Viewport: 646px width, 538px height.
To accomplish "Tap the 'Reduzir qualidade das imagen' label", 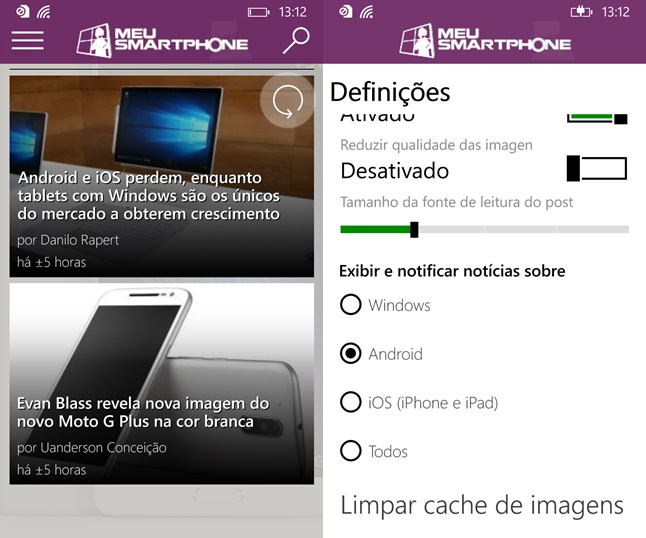I will [x=436, y=145].
